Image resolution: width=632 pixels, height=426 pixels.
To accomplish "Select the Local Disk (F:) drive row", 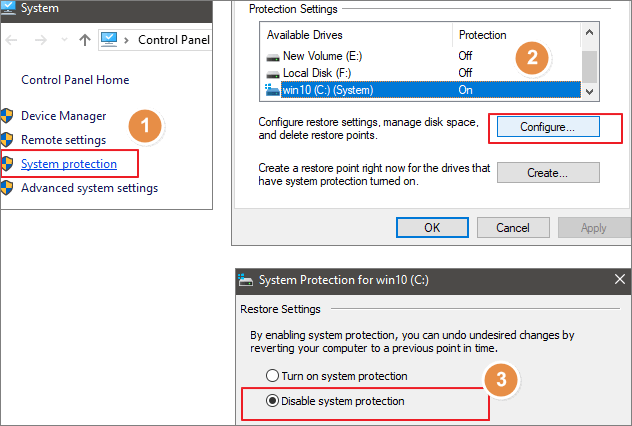I will (320, 73).
